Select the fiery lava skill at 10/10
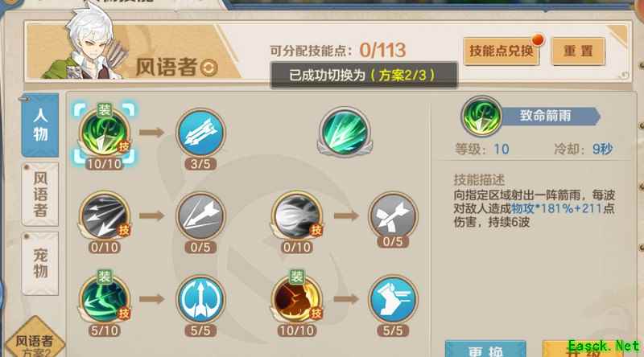 pos(297,300)
